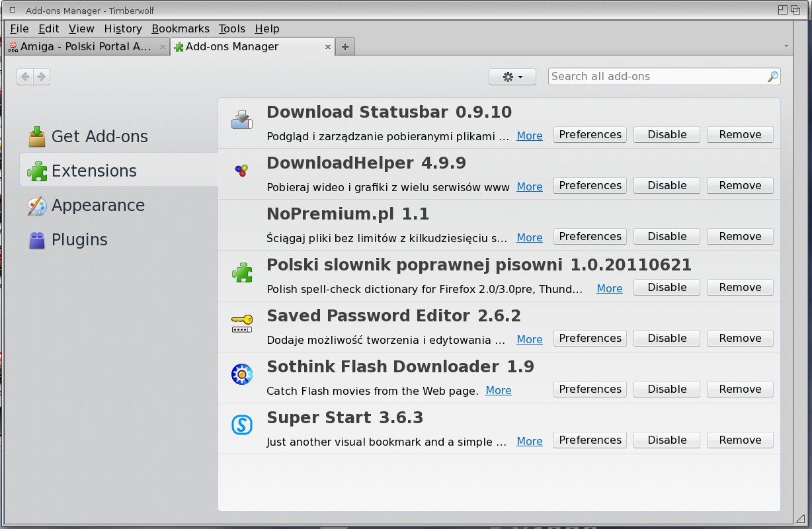Select the Add-ons Manager tab
The height and width of the screenshot is (529, 812).
[x=253, y=46]
